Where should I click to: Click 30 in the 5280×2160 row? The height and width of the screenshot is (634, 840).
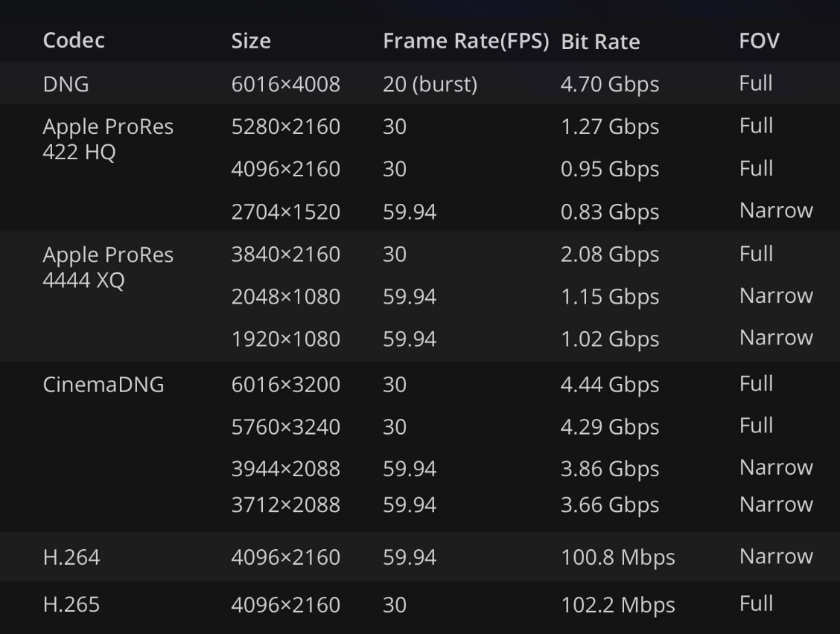point(394,127)
